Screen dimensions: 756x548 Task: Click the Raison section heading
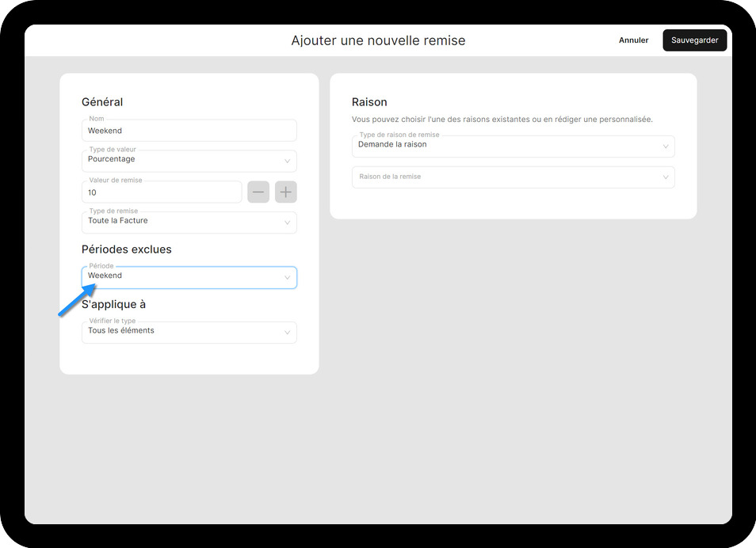point(369,102)
